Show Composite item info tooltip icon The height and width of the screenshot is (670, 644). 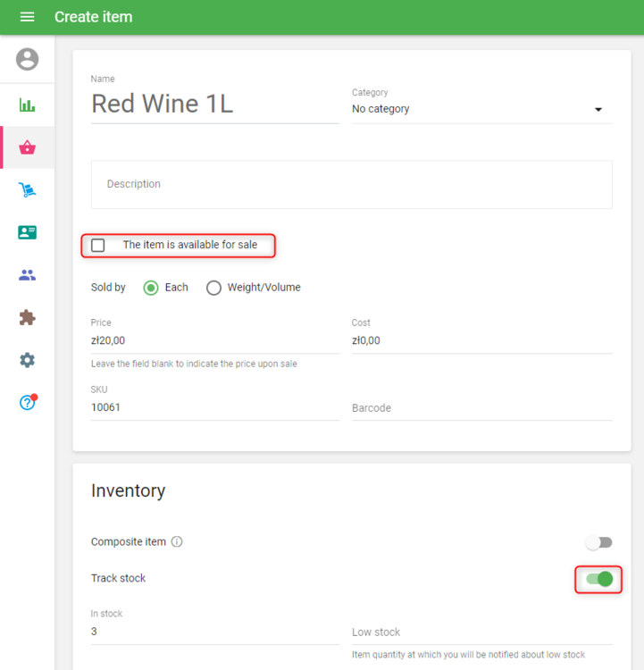click(177, 542)
